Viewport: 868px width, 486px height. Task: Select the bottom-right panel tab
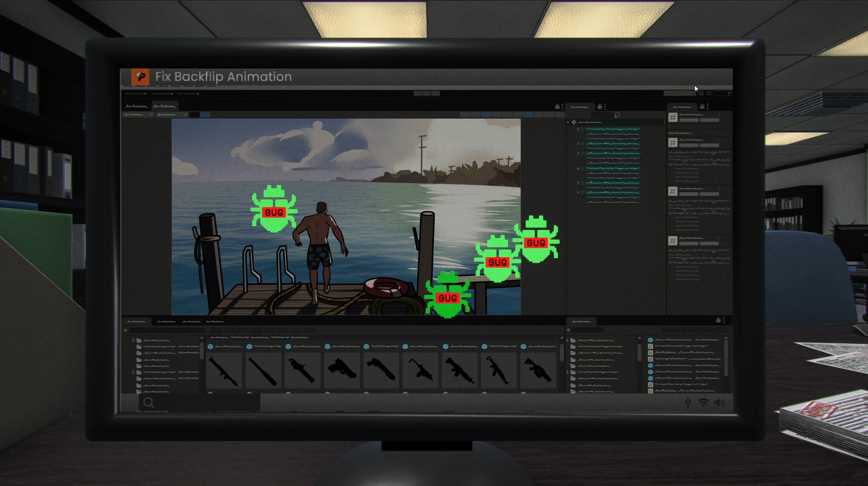pos(581,321)
